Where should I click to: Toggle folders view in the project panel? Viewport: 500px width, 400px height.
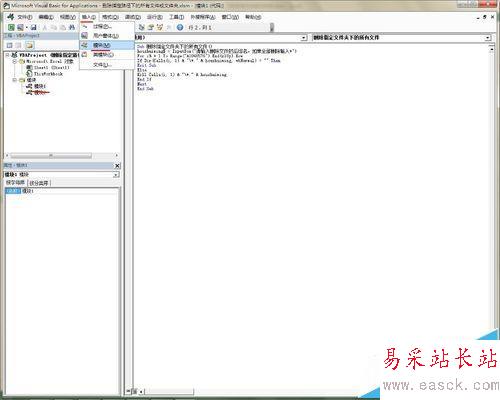tap(29, 45)
